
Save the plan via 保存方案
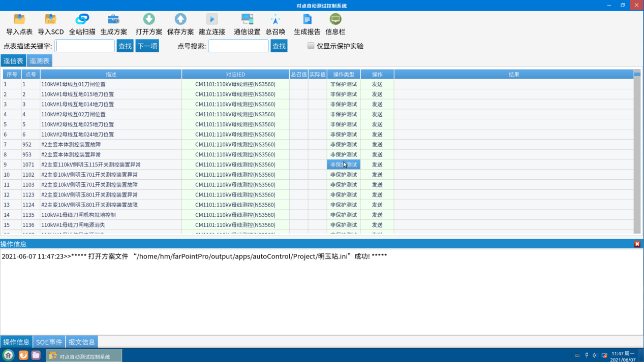180,20
